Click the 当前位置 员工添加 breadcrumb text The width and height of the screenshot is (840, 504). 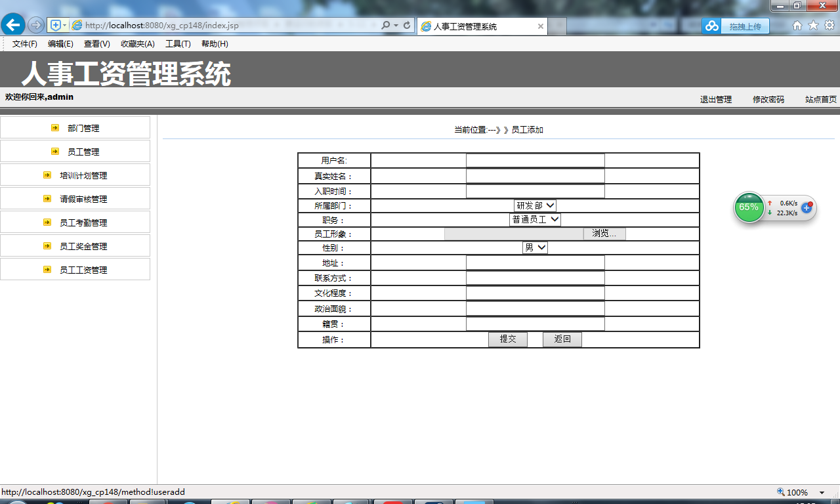coord(499,130)
